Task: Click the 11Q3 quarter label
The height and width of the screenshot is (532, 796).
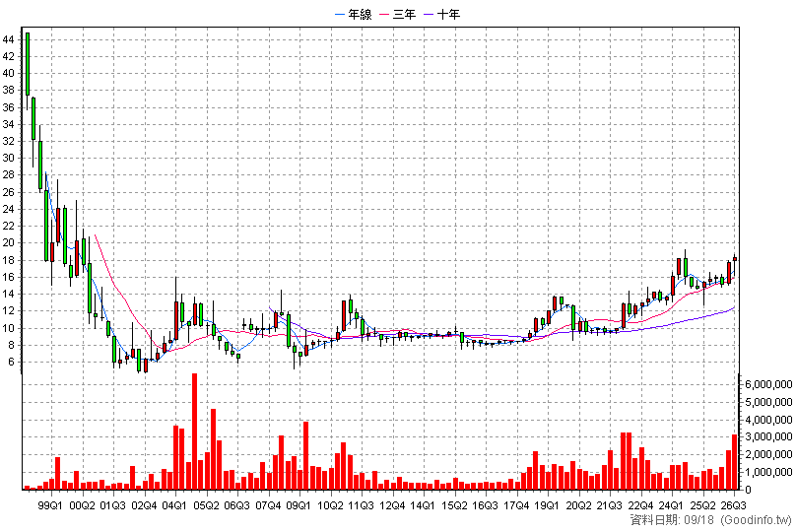Action: pyautogui.click(x=362, y=505)
